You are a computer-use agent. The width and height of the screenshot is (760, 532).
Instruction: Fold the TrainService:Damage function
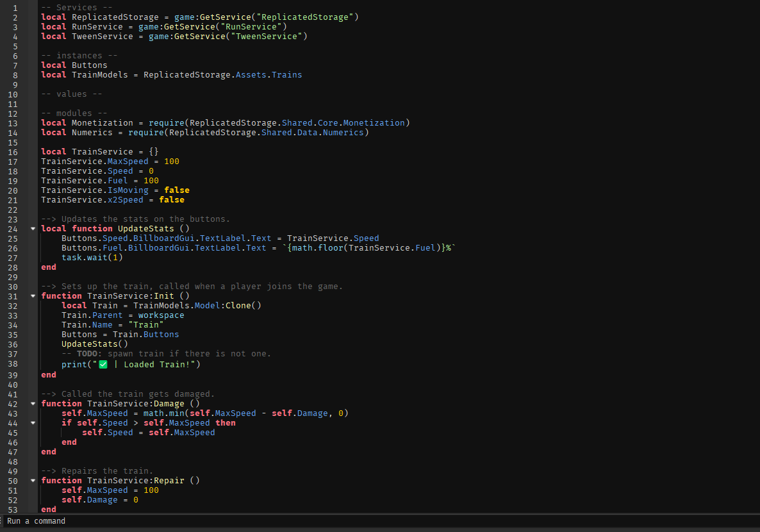tap(33, 404)
